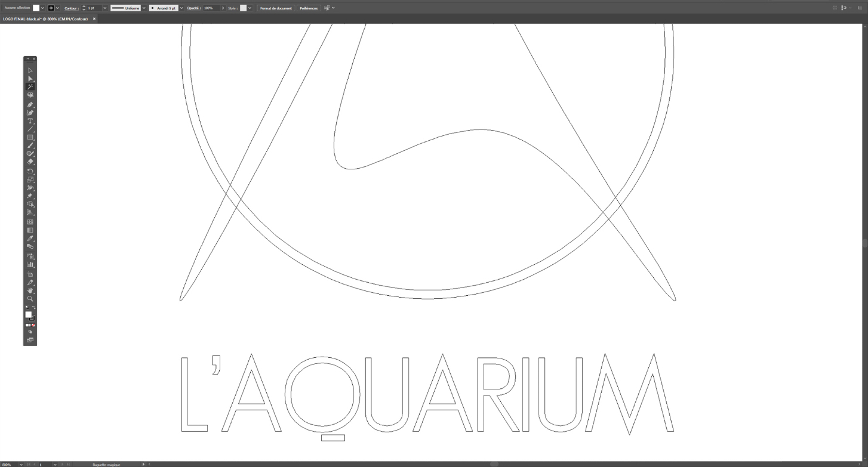
Task: Click the Stroke swatch in toolbox
Action: pyautogui.click(x=32, y=318)
